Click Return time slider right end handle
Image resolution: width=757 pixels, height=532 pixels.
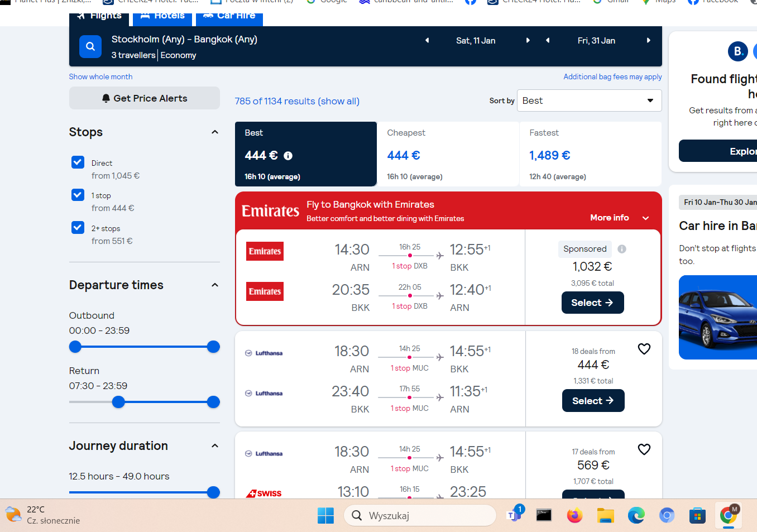pyautogui.click(x=213, y=402)
